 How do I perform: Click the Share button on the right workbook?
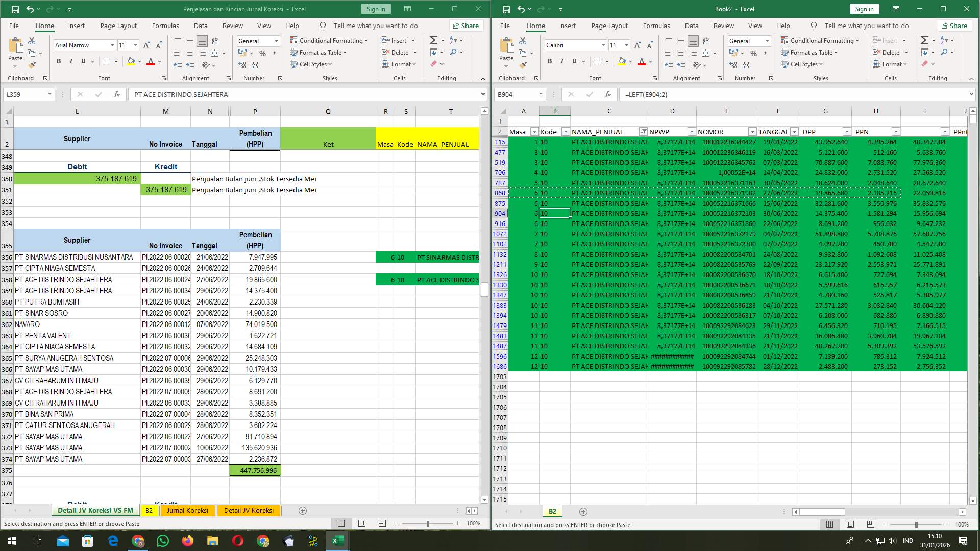pyautogui.click(x=954, y=26)
